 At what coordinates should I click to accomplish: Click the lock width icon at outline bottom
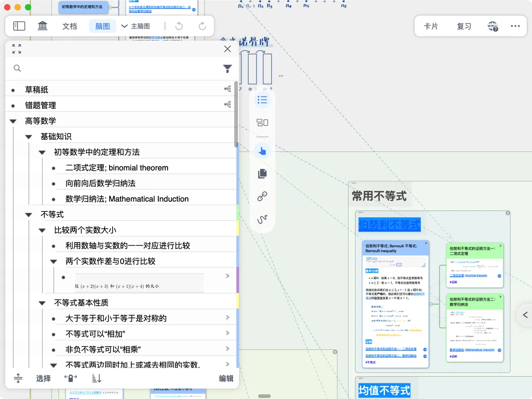[x=70, y=378]
